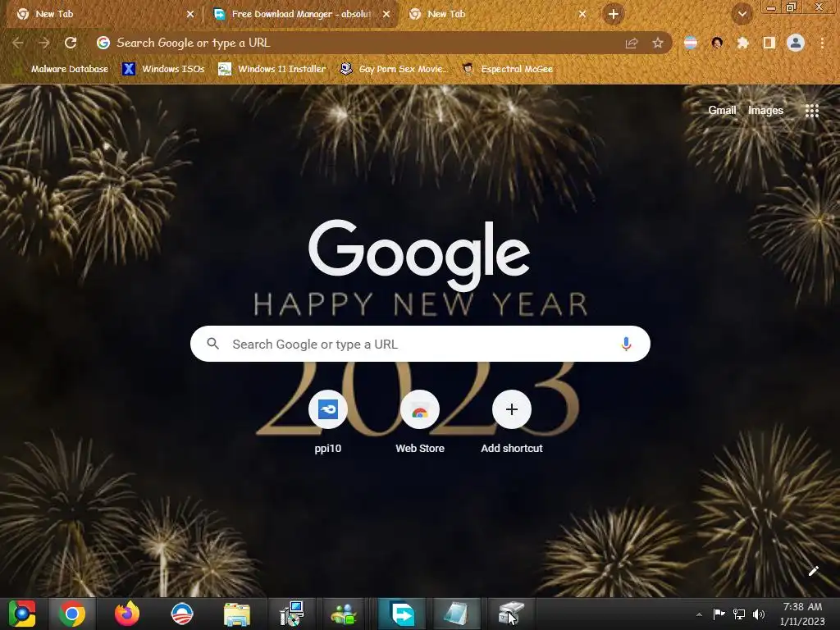The width and height of the screenshot is (840, 630).
Task: Open installer disc taskbar icon
Action: click(x=292, y=614)
